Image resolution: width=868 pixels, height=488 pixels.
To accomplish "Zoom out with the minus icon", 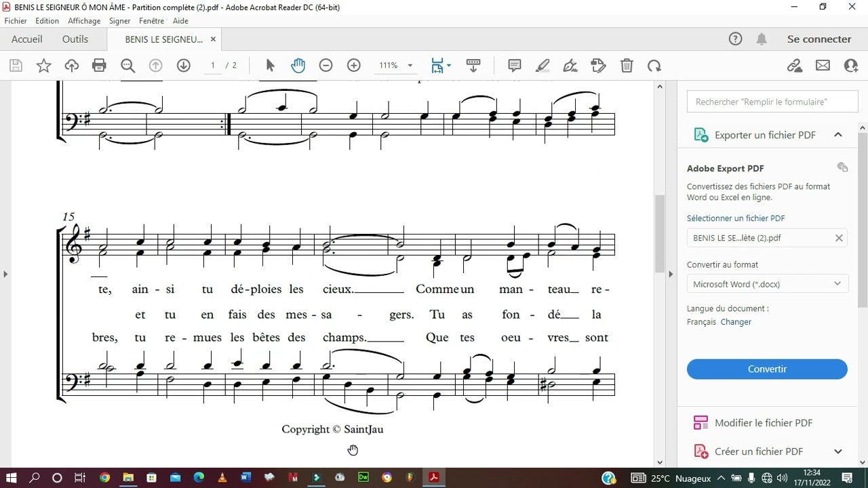I will (x=325, y=66).
